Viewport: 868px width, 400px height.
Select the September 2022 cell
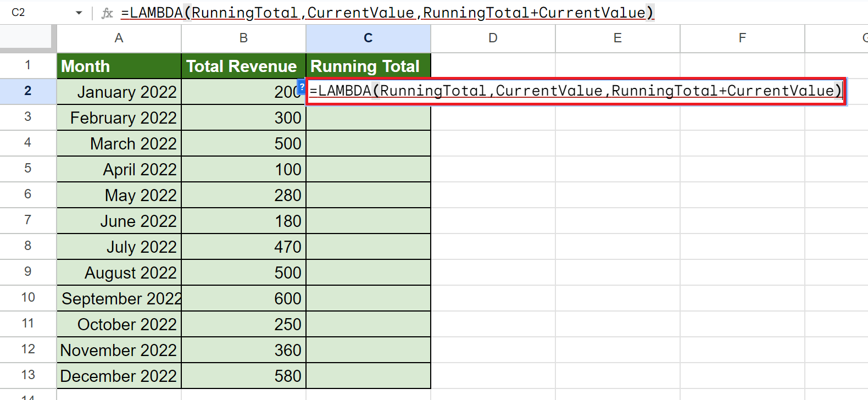pyautogui.click(x=119, y=298)
